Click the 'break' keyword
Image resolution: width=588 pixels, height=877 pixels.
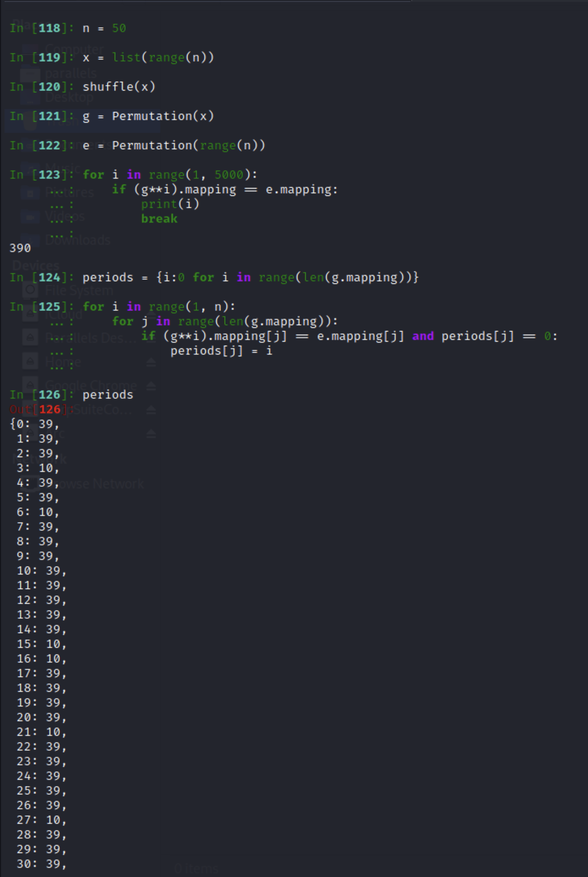[159, 219]
